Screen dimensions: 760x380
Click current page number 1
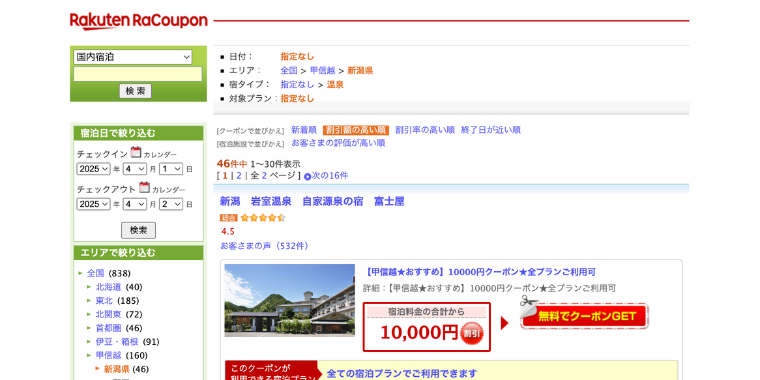225,175
